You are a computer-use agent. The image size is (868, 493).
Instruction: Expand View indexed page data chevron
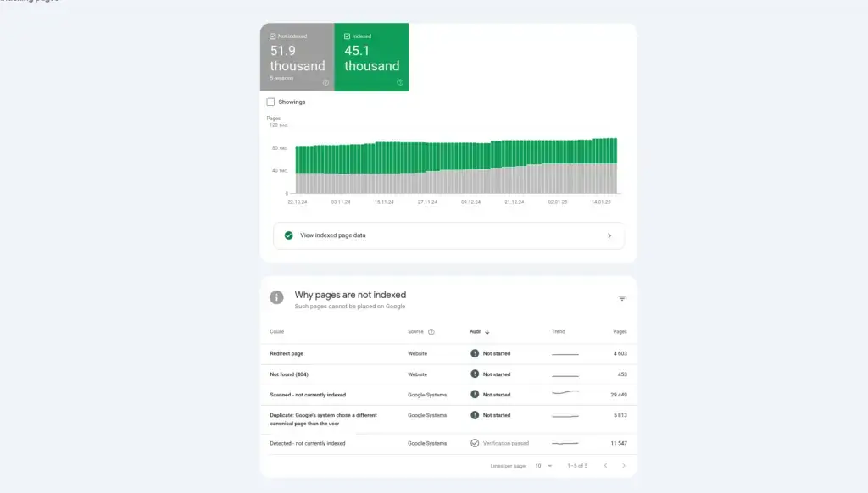(609, 235)
